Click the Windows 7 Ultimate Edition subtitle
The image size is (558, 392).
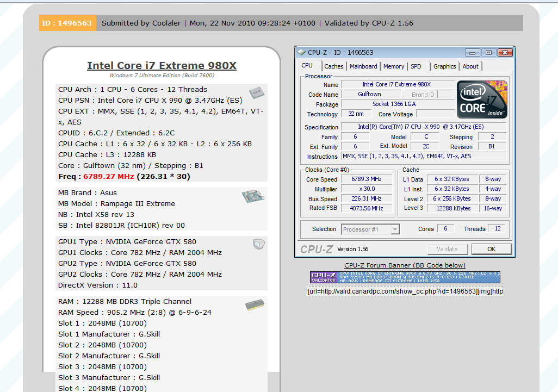coord(162,76)
